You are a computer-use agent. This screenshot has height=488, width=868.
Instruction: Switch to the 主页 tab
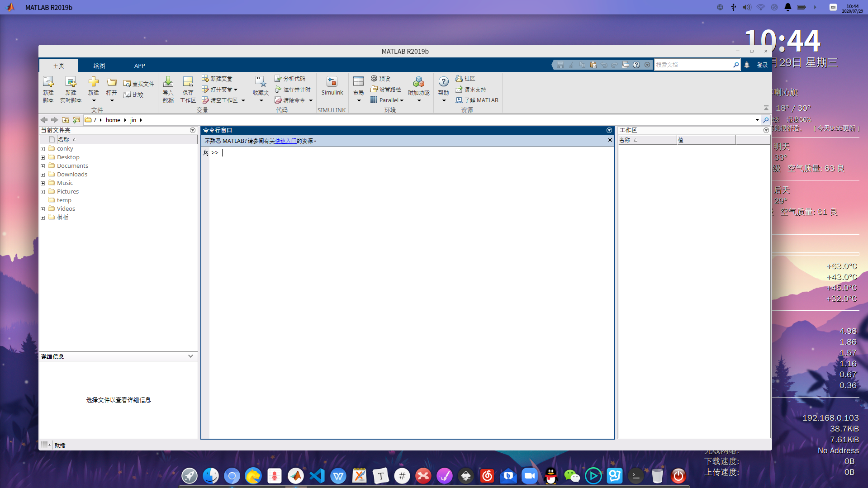(59, 66)
